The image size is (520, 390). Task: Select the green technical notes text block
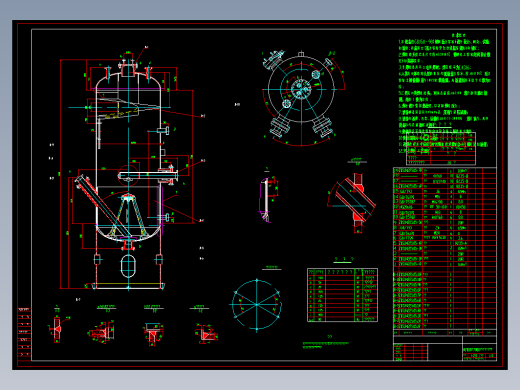click(x=444, y=93)
